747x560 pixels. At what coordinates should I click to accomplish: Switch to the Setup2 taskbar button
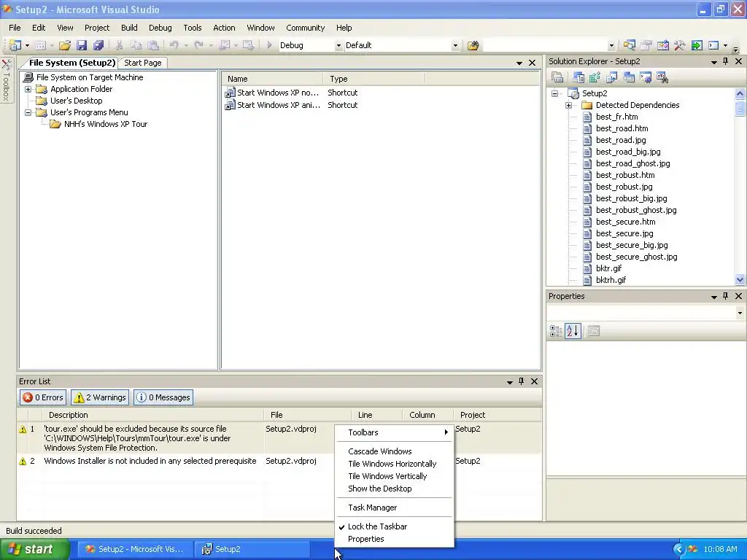click(x=252, y=549)
